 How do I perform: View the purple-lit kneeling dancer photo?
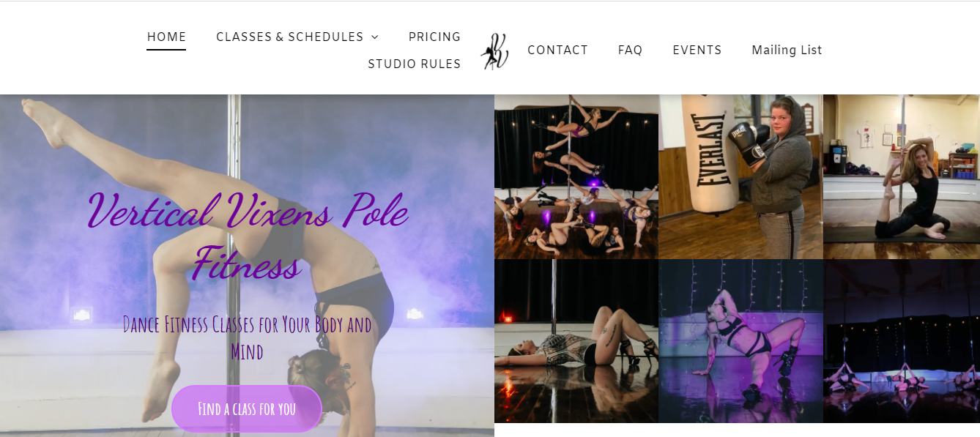pos(740,341)
